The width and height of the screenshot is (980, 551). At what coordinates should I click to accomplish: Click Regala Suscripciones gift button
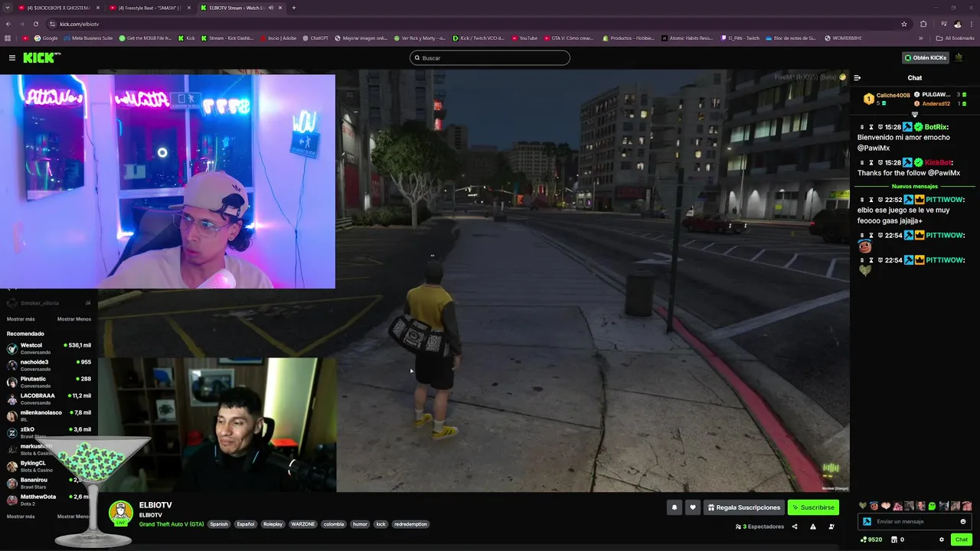(744, 507)
